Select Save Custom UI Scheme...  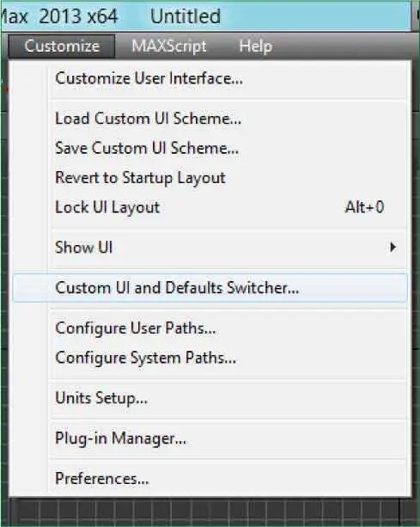pyautogui.click(x=210, y=148)
